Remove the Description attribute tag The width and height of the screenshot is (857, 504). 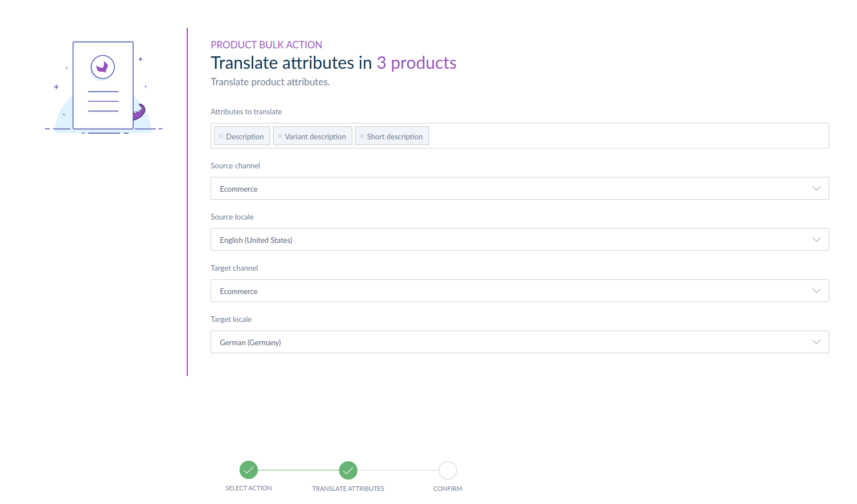pyautogui.click(x=221, y=137)
